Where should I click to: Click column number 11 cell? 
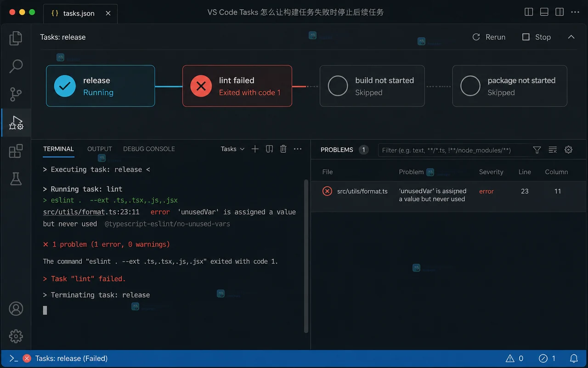tap(557, 191)
